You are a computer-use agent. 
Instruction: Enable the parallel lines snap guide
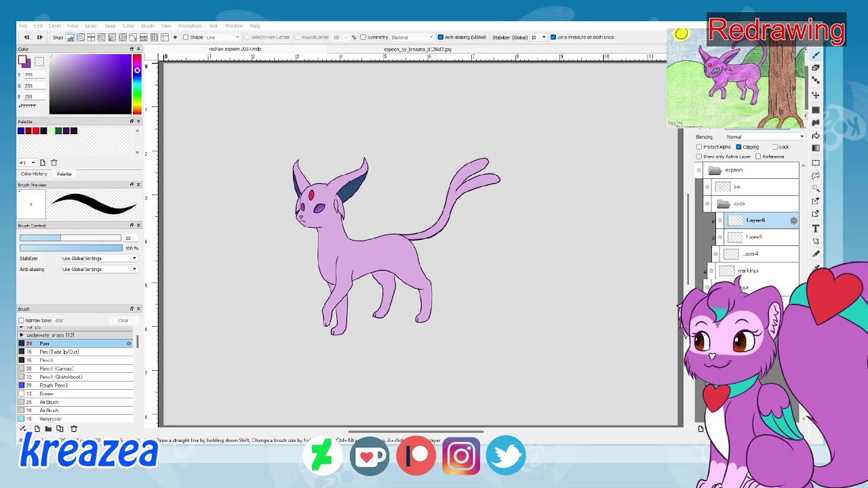click(80, 37)
